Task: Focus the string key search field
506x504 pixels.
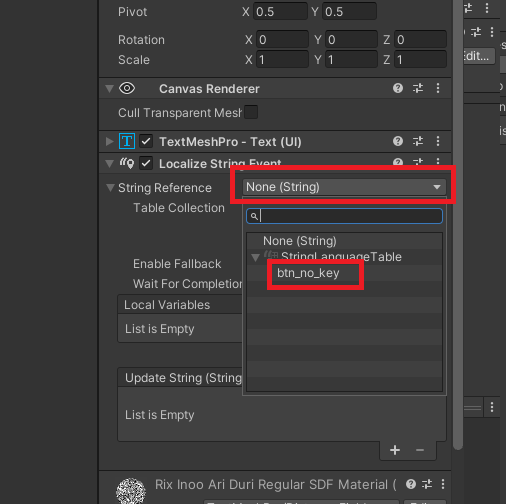Action: [344, 216]
